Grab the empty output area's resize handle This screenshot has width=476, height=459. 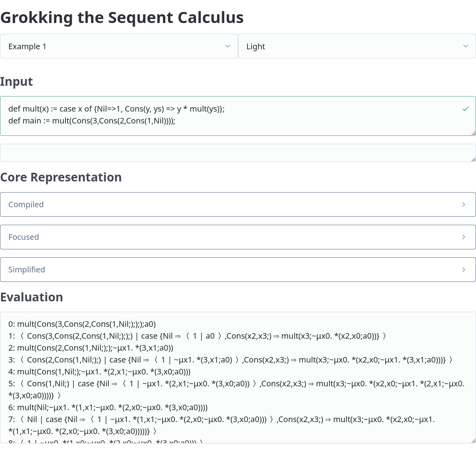pos(473,159)
